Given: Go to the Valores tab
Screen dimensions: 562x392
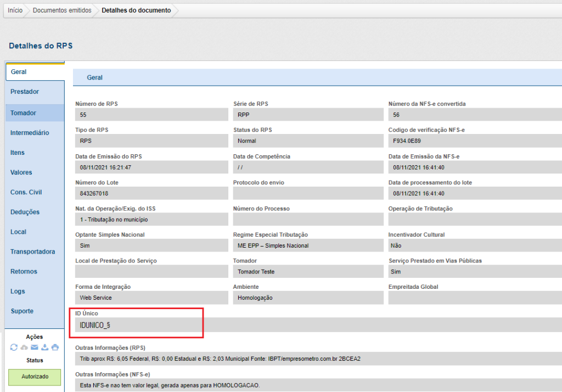Looking at the screenshot, I should (21, 172).
